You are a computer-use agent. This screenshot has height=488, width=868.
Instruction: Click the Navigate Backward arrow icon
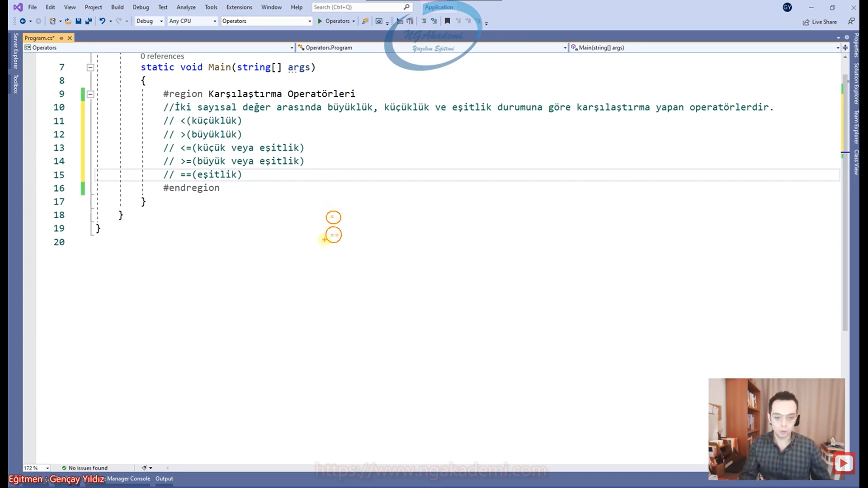[23, 21]
